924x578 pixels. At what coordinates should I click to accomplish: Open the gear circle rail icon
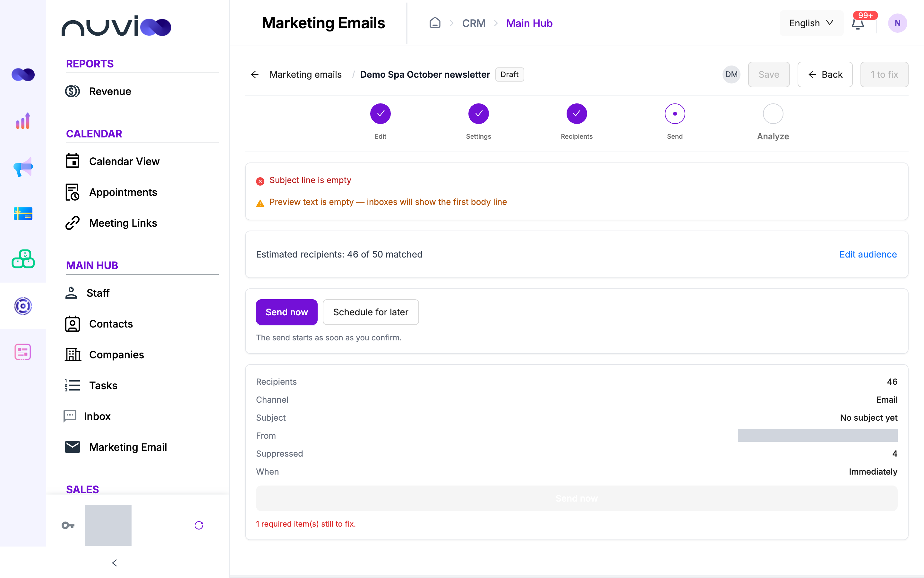[23, 306]
